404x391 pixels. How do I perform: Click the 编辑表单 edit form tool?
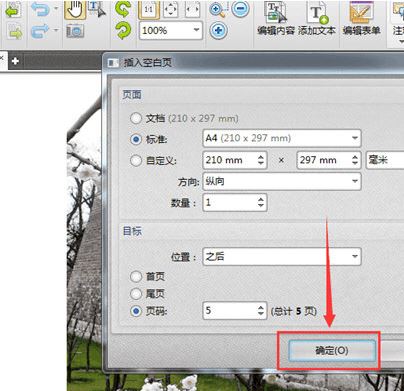(361, 19)
